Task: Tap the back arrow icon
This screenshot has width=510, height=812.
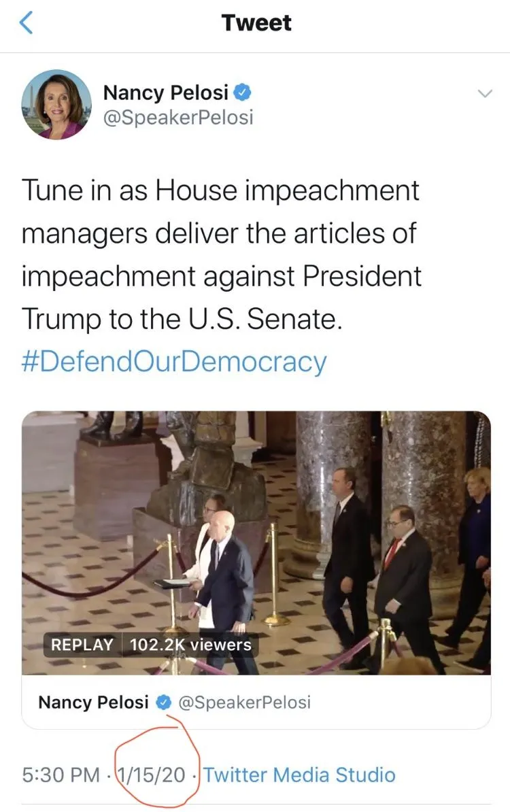Action: coord(26,23)
